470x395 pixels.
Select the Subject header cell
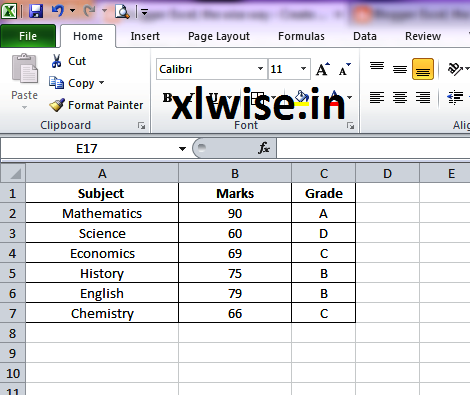tap(102, 193)
